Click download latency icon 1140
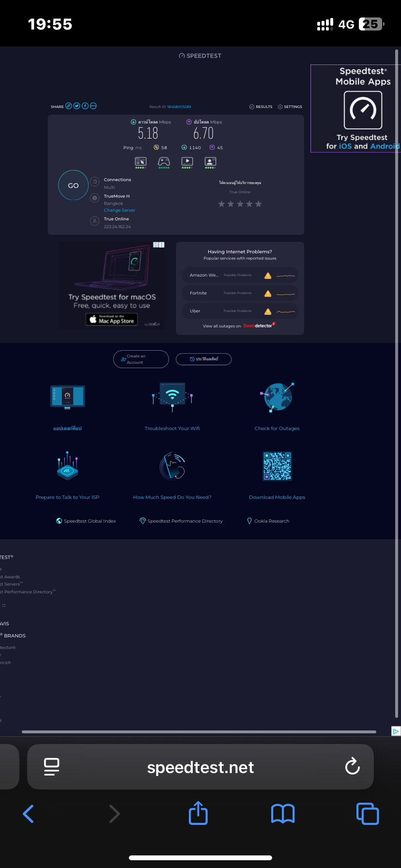Screen dimensions: 401x868 pyautogui.click(x=184, y=147)
